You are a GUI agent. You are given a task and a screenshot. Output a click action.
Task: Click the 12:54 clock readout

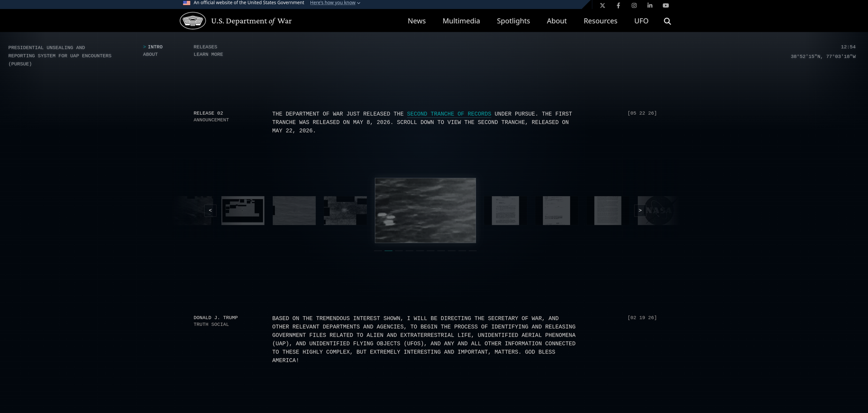pyautogui.click(x=848, y=47)
